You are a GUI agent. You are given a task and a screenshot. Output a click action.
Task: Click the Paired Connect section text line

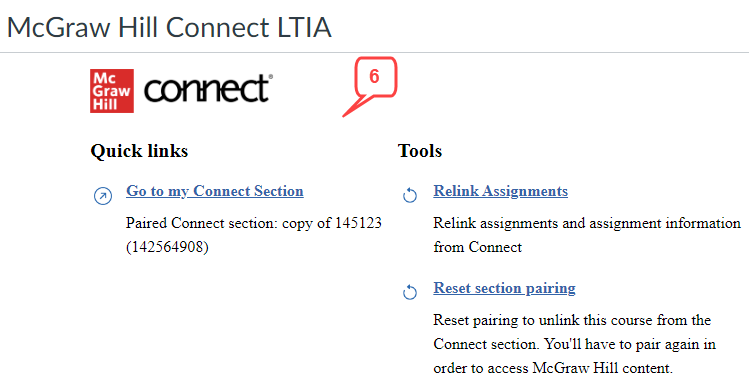tap(254, 223)
